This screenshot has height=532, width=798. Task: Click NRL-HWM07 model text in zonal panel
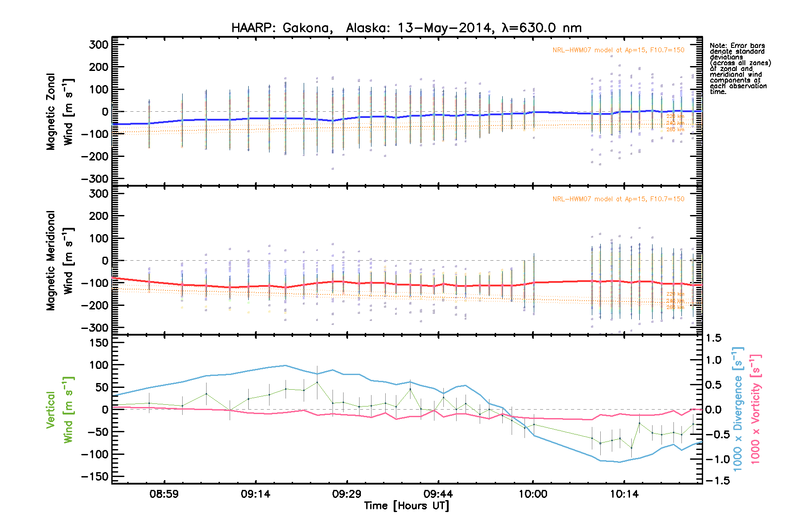click(618, 50)
